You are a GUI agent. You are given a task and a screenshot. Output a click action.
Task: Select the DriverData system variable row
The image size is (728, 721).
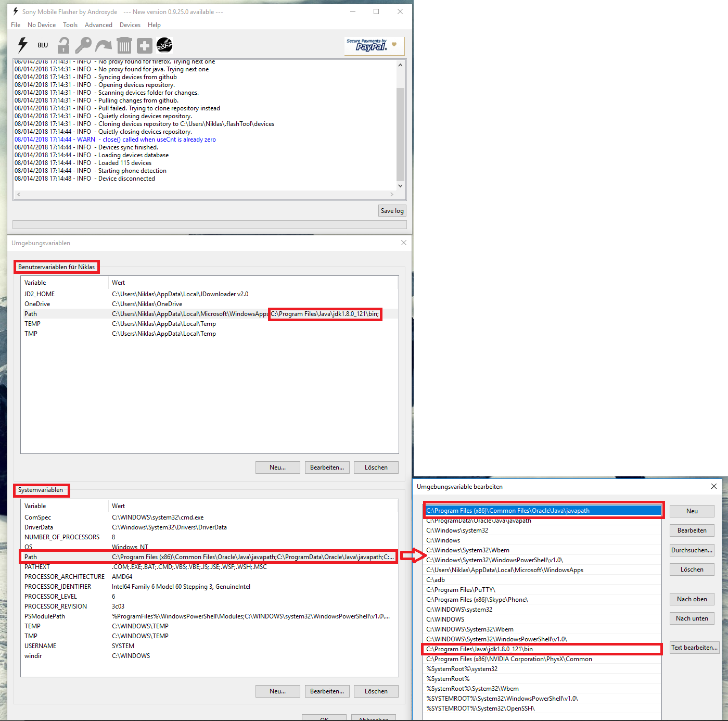click(209, 527)
